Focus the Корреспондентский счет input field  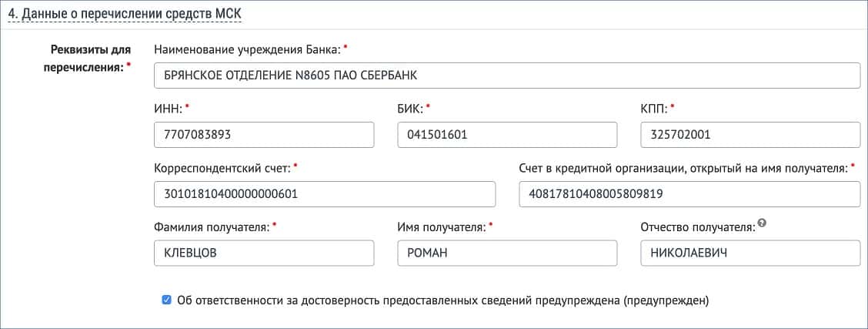pyautogui.click(x=325, y=194)
